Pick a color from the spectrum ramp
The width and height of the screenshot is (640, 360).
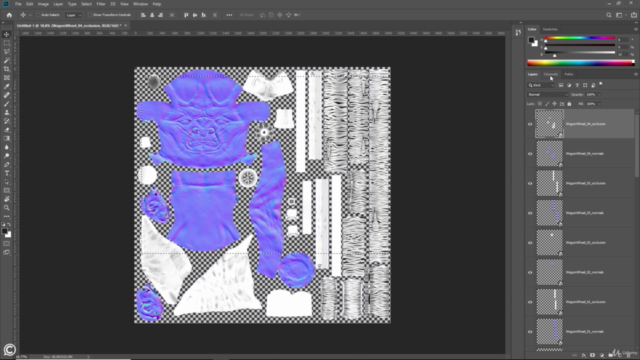(581, 63)
